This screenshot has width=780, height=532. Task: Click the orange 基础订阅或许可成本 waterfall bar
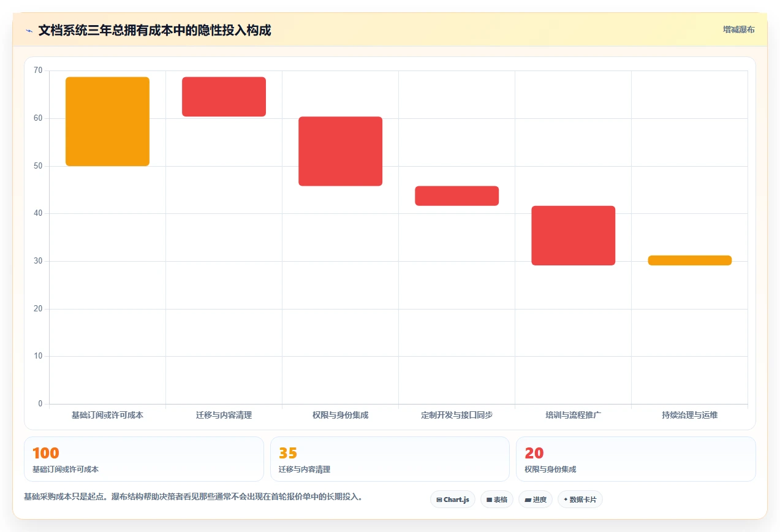coord(107,121)
